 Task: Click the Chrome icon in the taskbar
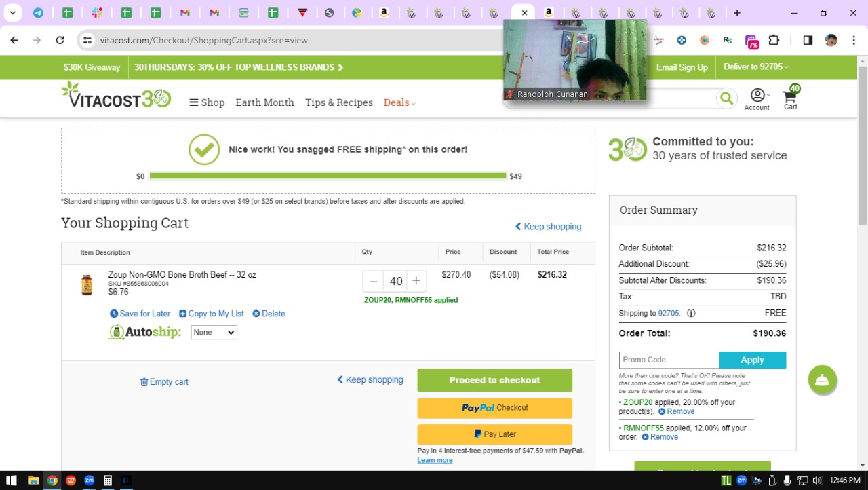pyautogui.click(x=52, y=480)
